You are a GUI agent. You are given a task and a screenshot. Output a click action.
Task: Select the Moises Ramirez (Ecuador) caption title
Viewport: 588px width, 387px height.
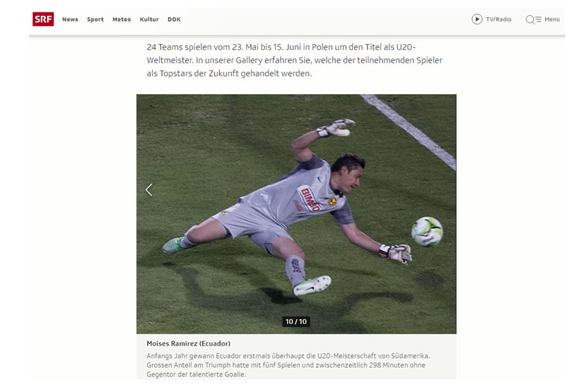click(x=189, y=343)
